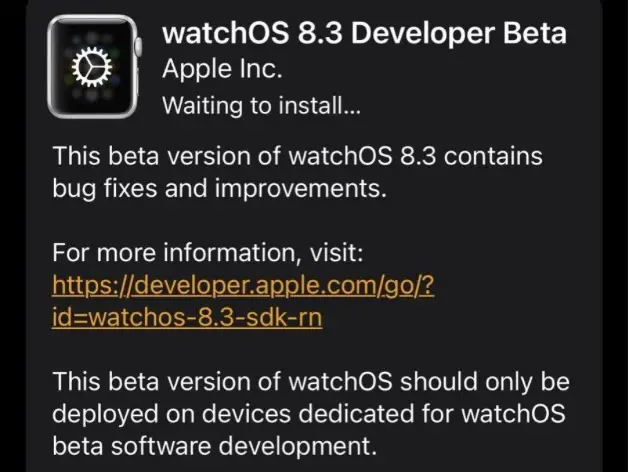Click the word Developer in the title
The height and width of the screenshot is (472, 628).
pos(423,33)
